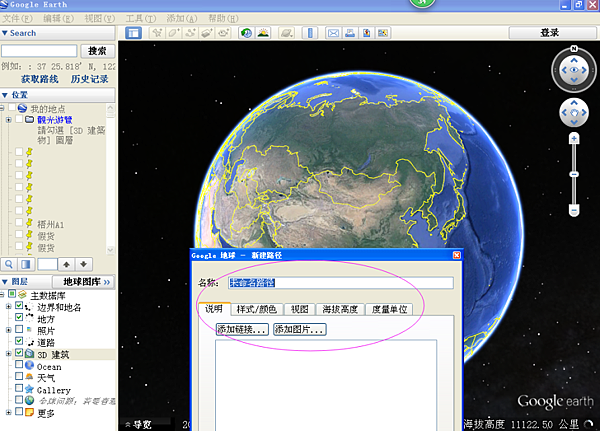Image resolution: width=600 pixels, height=431 pixels.
Task: Click the print icon in toolbar
Action: 350,33
